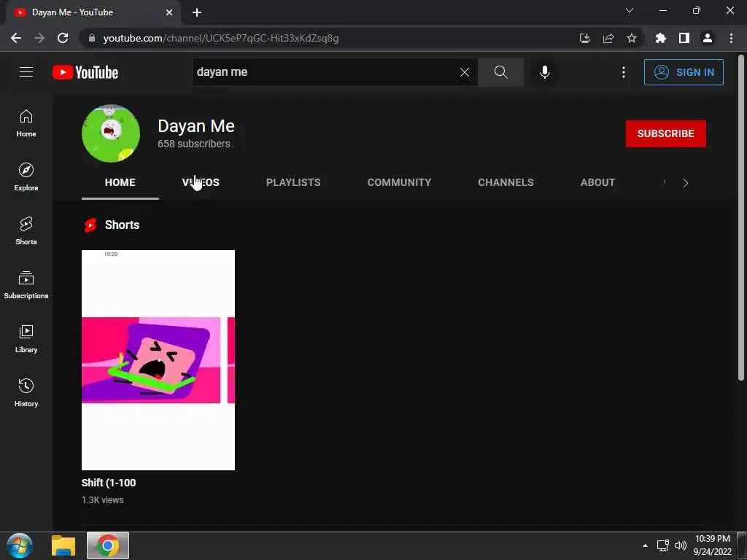Open History in sidebar
The height and width of the screenshot is (560, 747).
(26, 392)
